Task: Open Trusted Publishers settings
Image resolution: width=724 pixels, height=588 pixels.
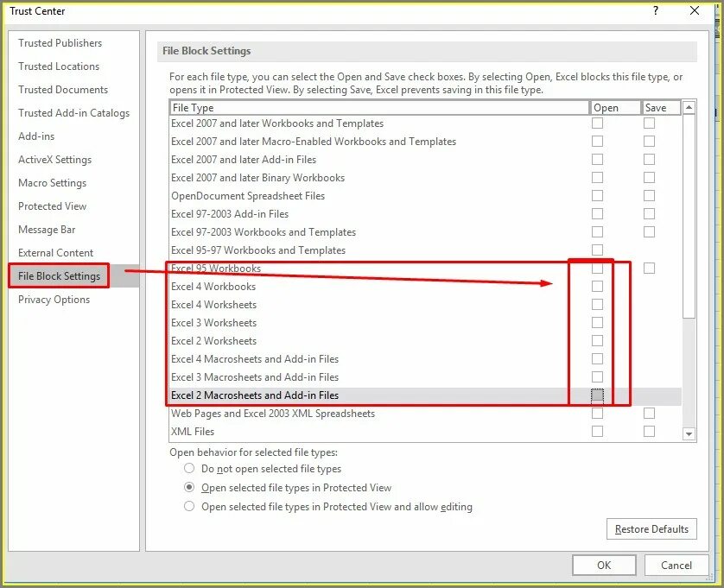Action: point(60,43)
